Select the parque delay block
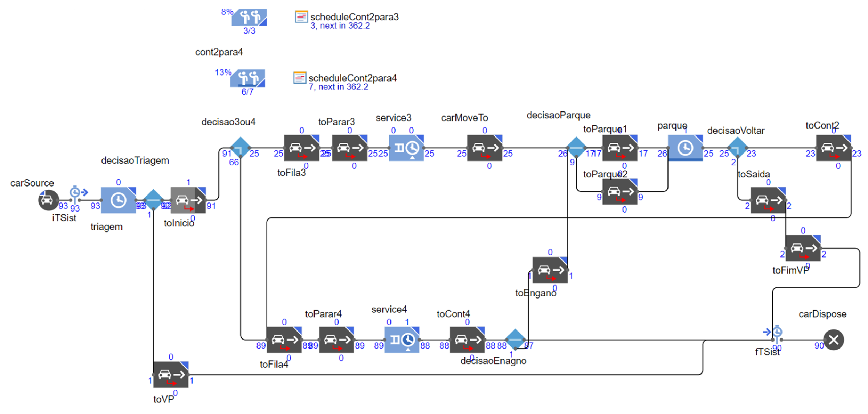The width and height of the screenshot is (868, 414). tap(685, 148)
